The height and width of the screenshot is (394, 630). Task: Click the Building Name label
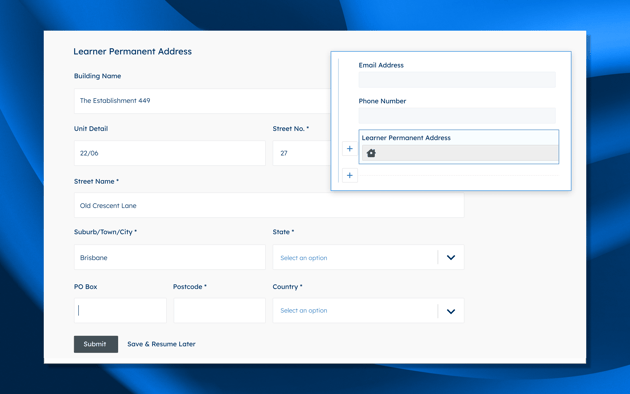point(98,76)
